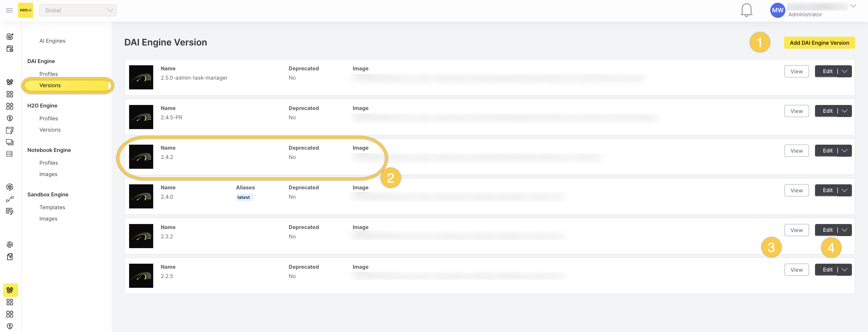Expand Edit dropdown arrow for 2.5.0-admin-task-manager
Screen dimensions: 868x332
point(844,72)
